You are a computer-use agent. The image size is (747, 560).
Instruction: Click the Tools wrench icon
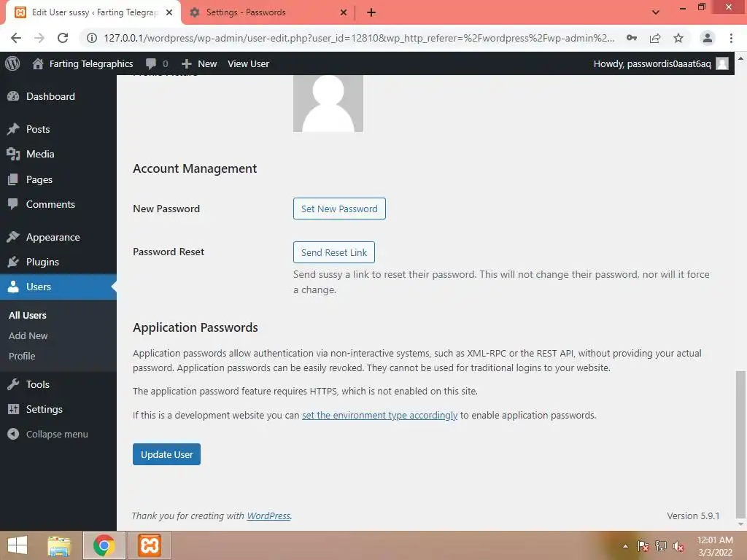pyautogui.click(x=13, y=384)
